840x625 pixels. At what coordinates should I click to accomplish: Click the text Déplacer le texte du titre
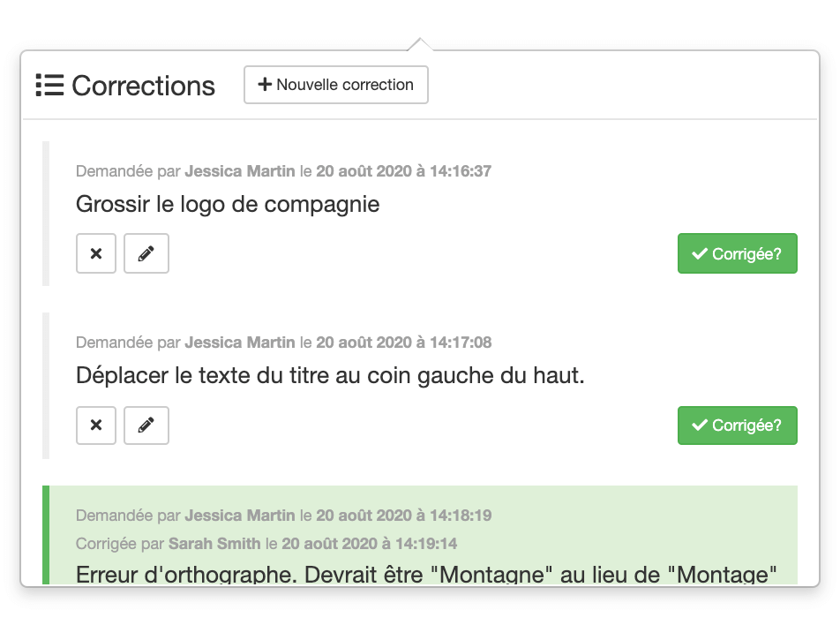coord(265,375)
